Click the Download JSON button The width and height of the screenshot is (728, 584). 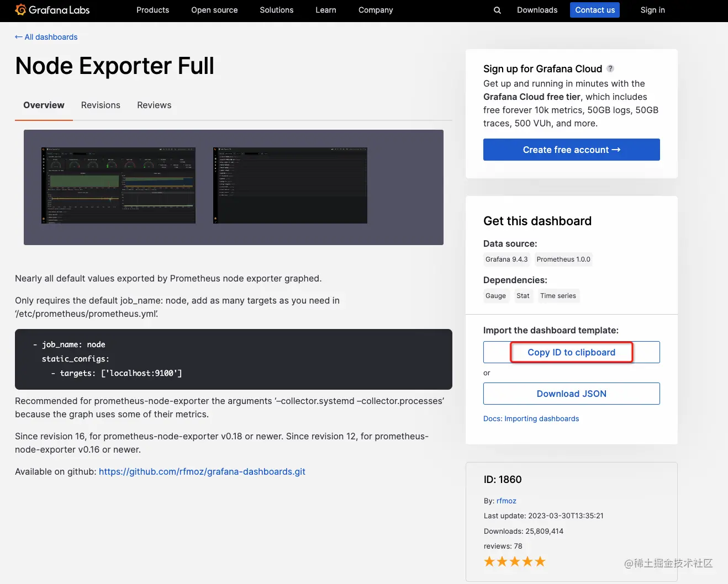coord(572,394)
